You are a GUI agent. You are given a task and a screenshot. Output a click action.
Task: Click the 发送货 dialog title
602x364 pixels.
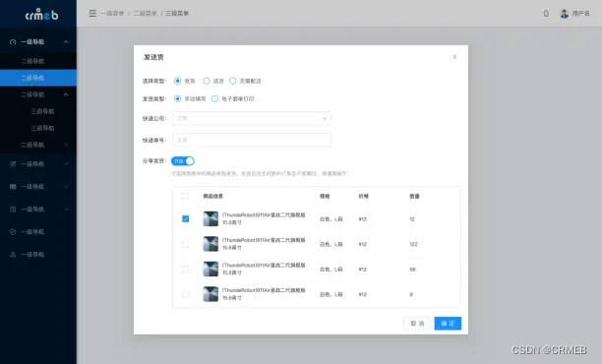[x=153, y=57]
